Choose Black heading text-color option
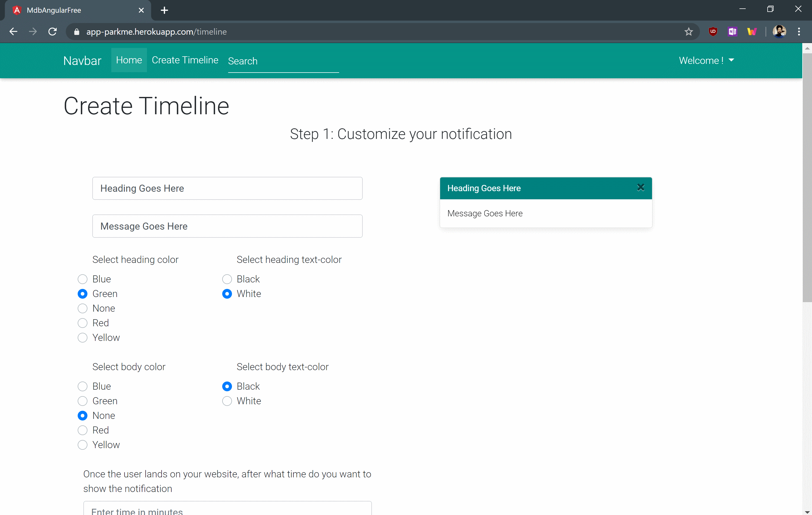 (x=227, y=279)
